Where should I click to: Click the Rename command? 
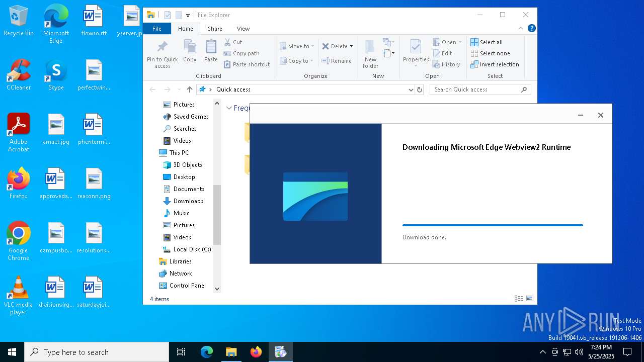pos(337,61)
